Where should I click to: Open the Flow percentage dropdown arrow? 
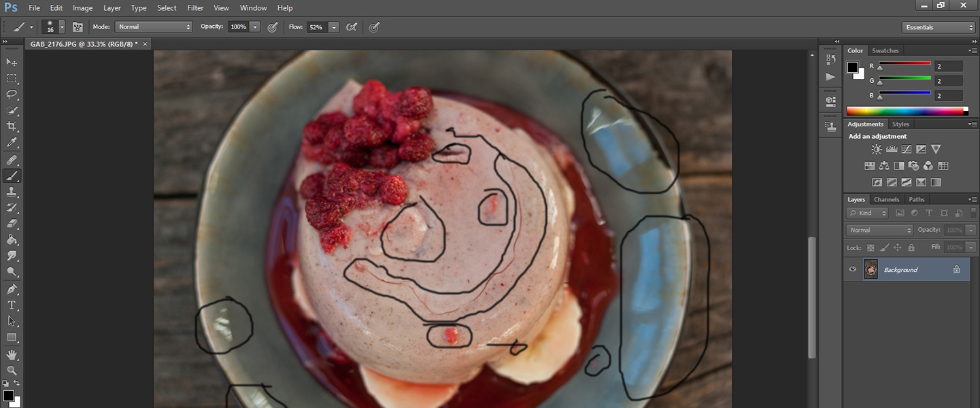pos(334,27)
